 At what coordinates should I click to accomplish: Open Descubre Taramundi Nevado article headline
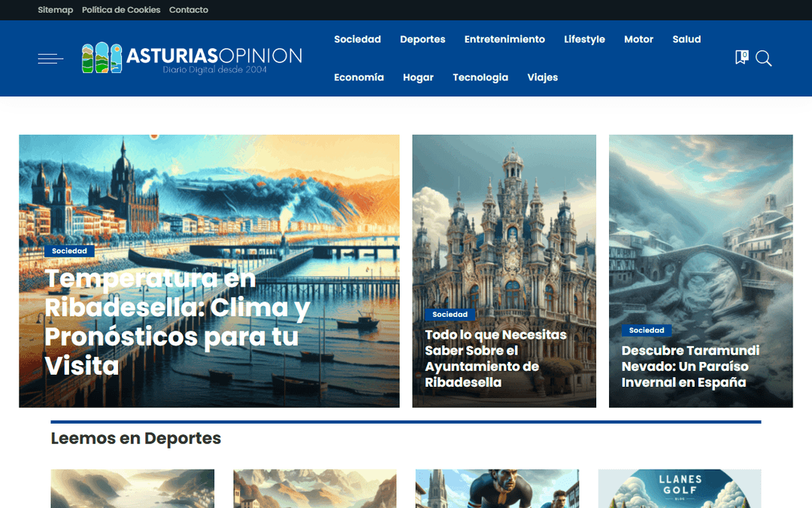tap(690, 367)
